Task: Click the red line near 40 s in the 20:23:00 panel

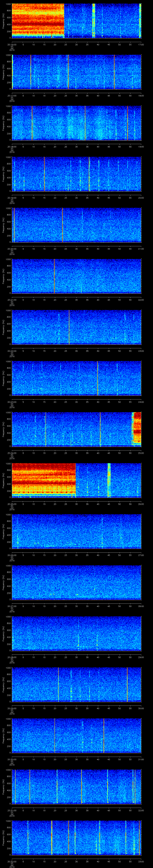Action: (x=98, y=378)
